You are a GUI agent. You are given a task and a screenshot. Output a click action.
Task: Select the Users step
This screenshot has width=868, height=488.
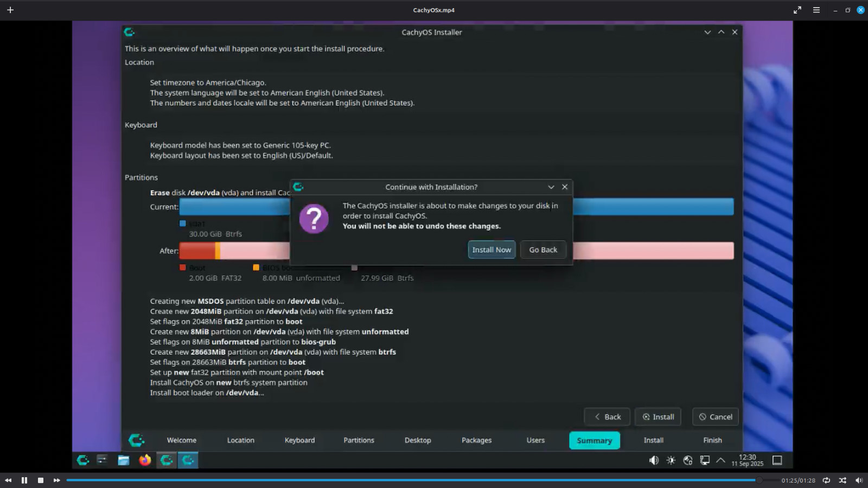[535, 440]
